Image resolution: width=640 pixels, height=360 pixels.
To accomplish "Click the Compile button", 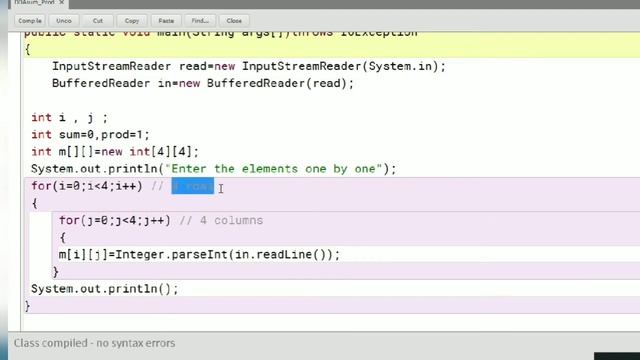I will pyautogui.click(x=30, y=20).
